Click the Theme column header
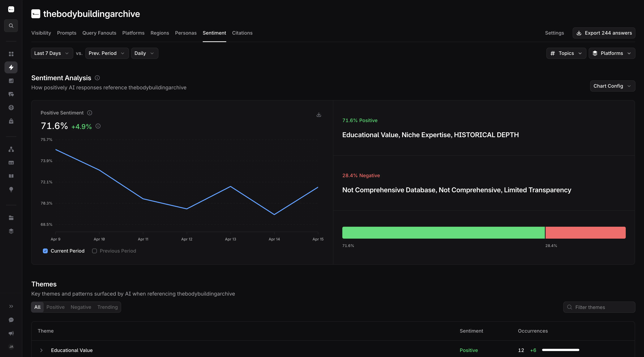Screen dimensions: 644x357 point(45,331)
